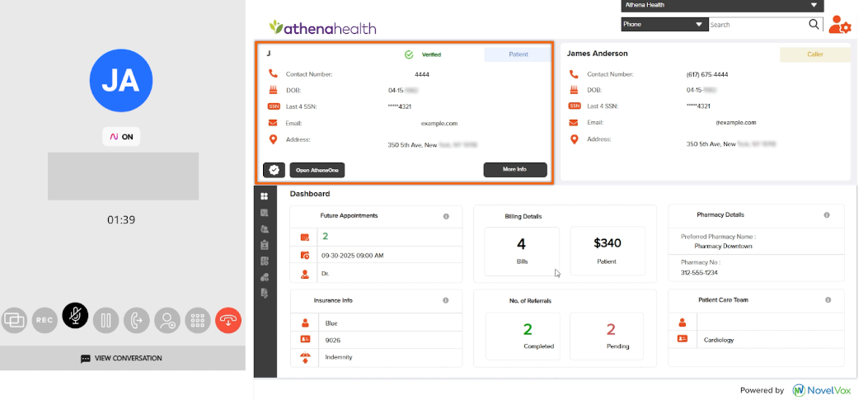This screenshot has height=400, width=868.
Task: Click the clipboard icon in the dark sidebar
Action: coord(264,244)
